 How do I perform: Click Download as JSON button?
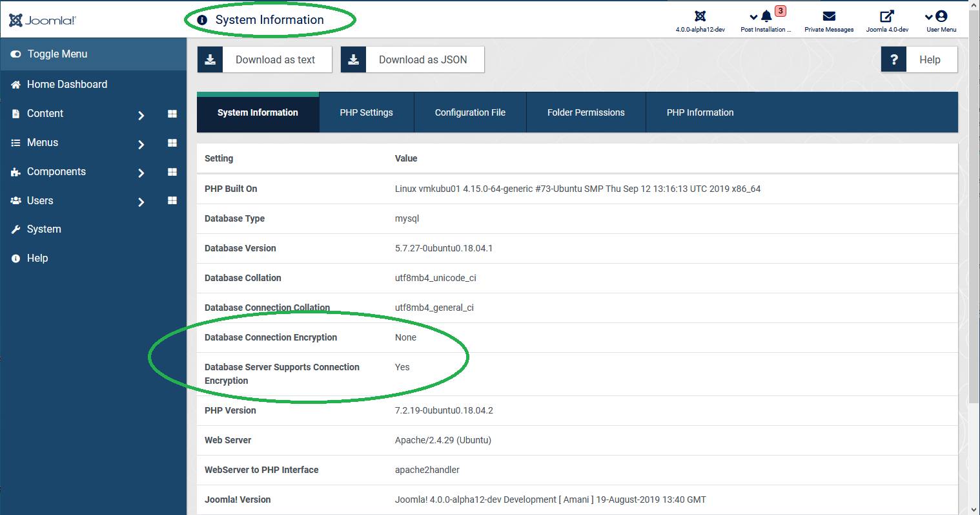click(x=413, y=59)
